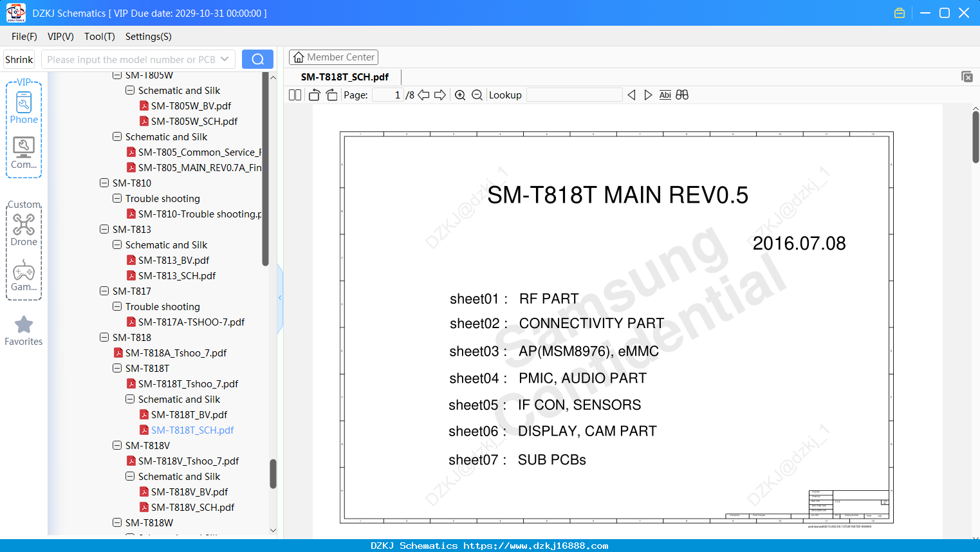The image size is (980, 552).
Task: Open the Computer schematics category
Action: [x=24, y=152]
